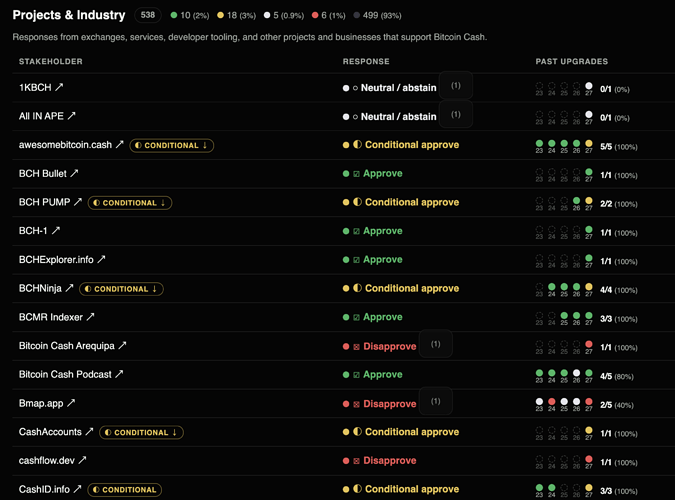Click the BCH Bullet approve checkmark icon
Image resolution: width=675 pixels, height=500 pixels.
[356, 174]
